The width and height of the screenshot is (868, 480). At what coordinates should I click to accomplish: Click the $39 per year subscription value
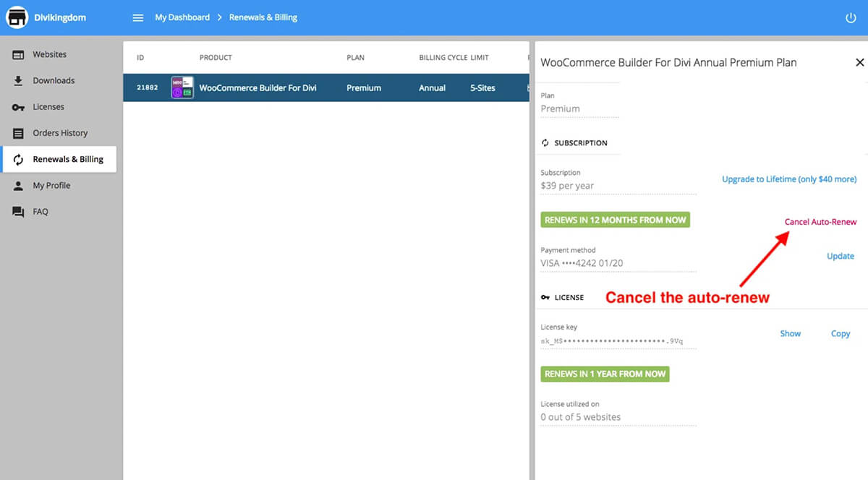(x=567, y=186)
